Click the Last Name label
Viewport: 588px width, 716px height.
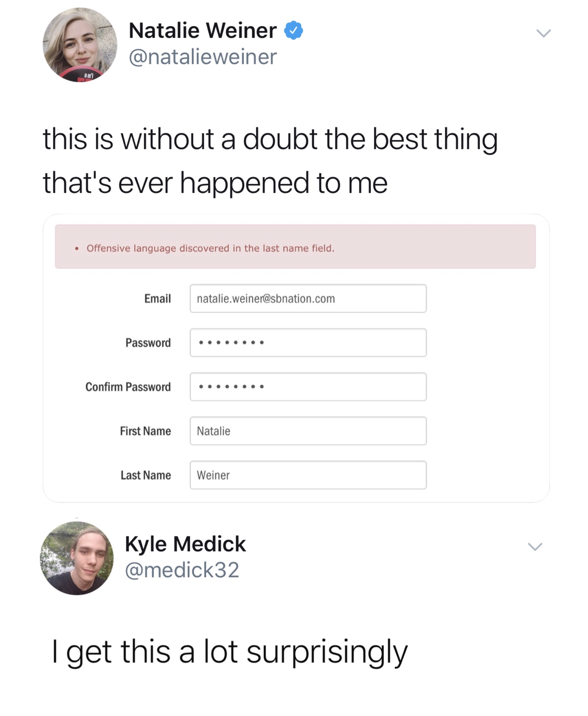click(x=146, y=475)
